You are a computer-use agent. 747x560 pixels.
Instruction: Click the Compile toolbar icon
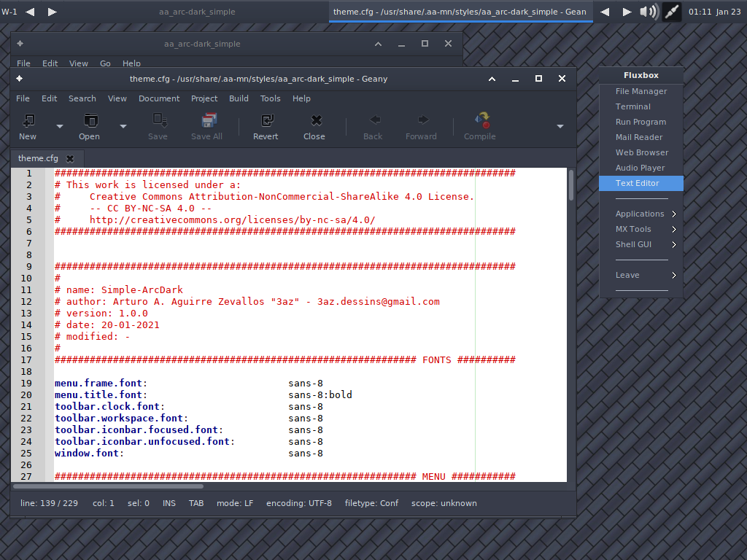tap(483, 120)
